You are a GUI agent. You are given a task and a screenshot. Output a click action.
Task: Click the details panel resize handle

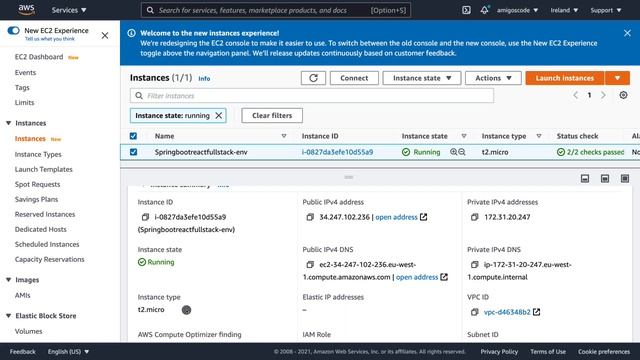tap(349, 177)
